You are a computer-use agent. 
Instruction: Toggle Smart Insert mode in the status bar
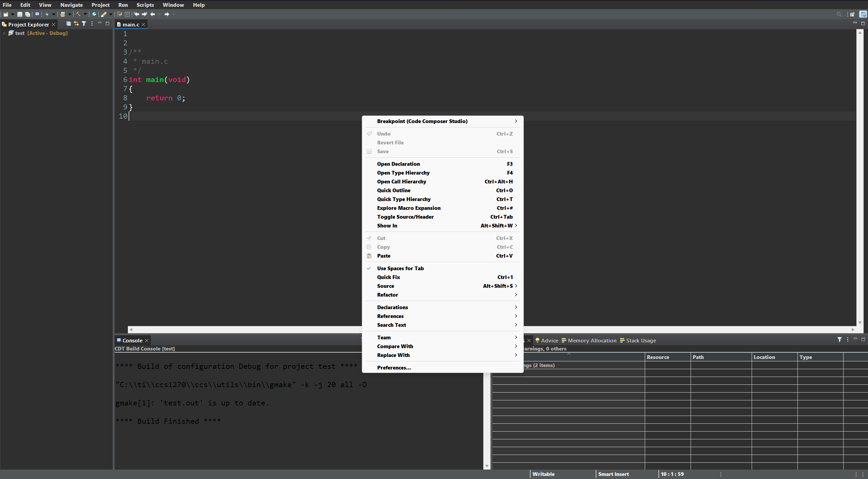point(613,474)
